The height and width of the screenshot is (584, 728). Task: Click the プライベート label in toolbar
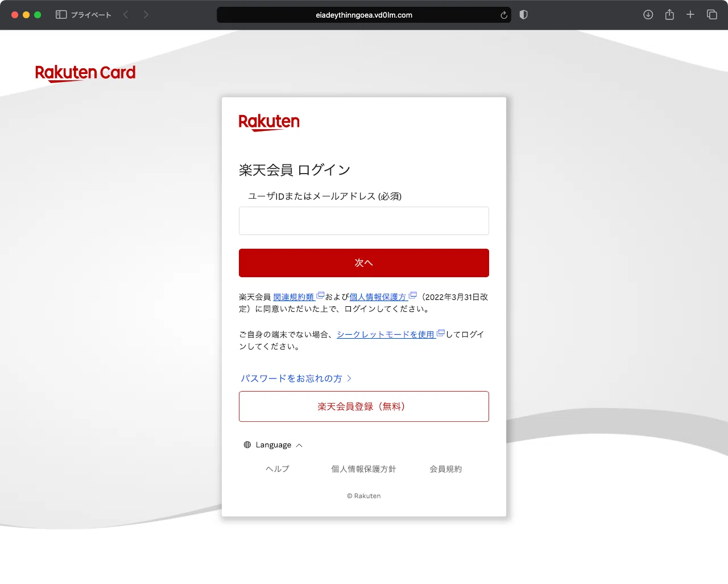(91, 15)
